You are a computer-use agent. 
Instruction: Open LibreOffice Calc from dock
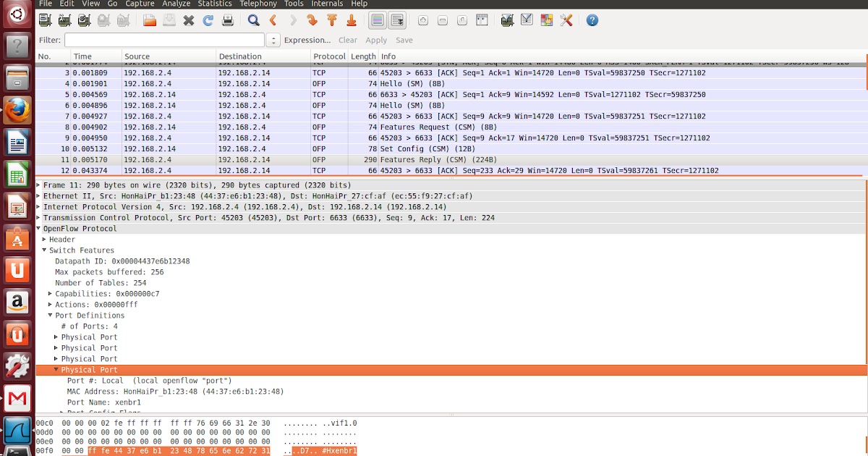coord(17,174)
